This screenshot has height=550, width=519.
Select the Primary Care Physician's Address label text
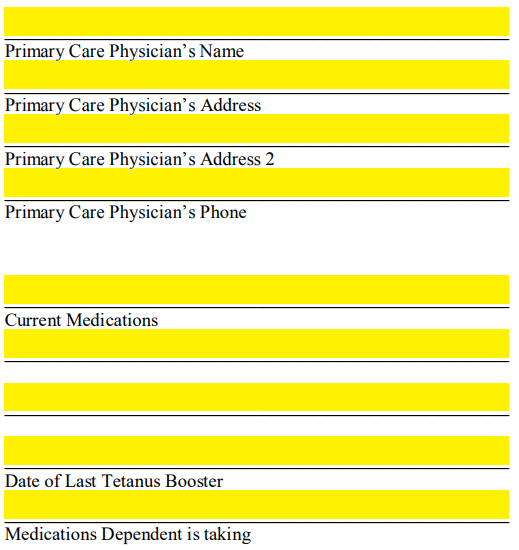tap(133, 106)
